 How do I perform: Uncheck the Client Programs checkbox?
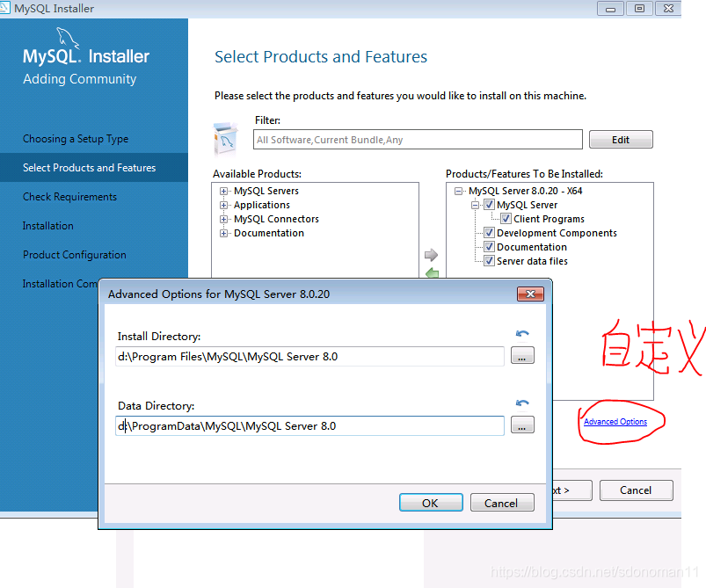(506, 219)
